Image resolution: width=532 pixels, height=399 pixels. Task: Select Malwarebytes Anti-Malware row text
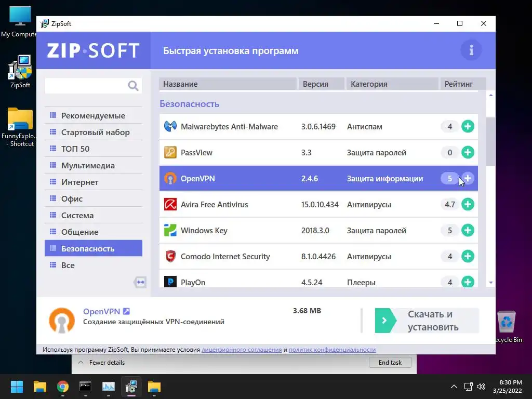tap(229, 127)
